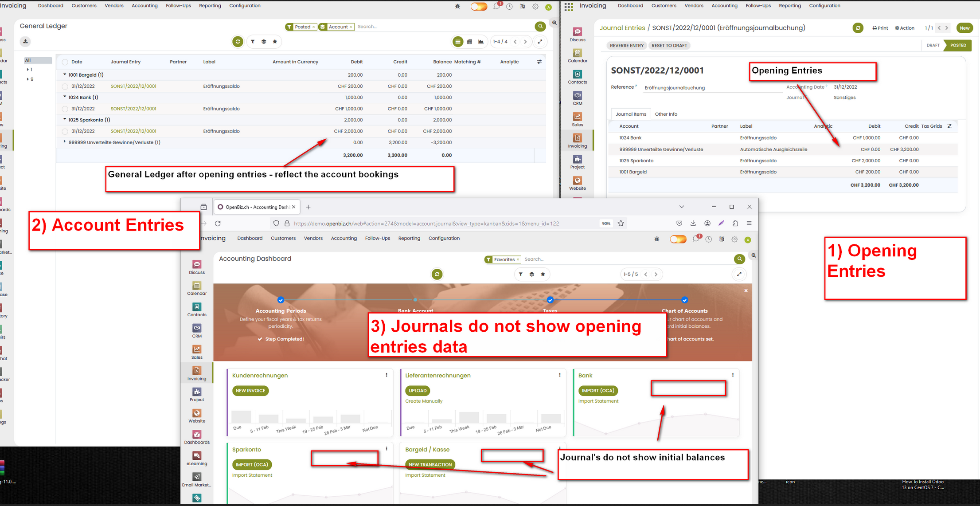
Task: Collapse the 1001 Bargeld group
Action: (x=65, y=75)
